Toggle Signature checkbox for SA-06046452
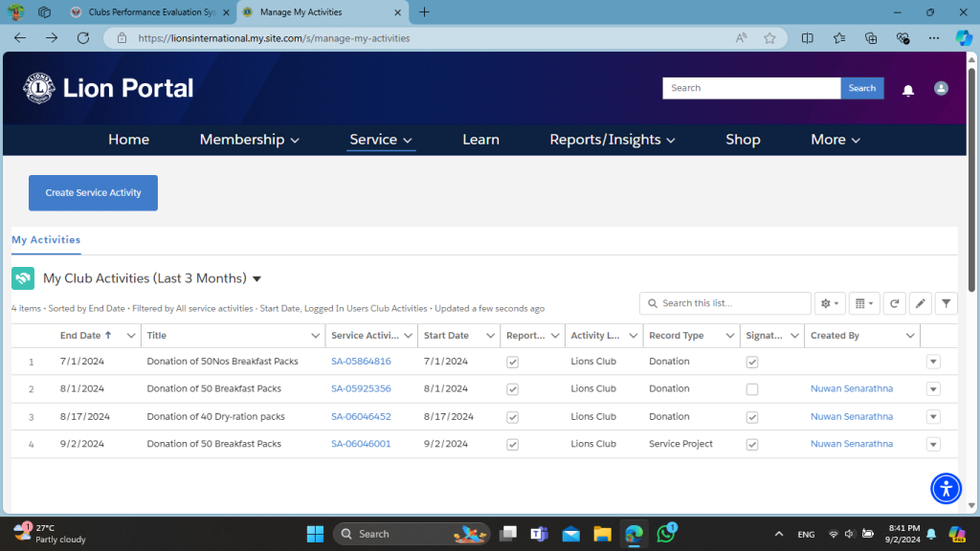 click(752, 417)
